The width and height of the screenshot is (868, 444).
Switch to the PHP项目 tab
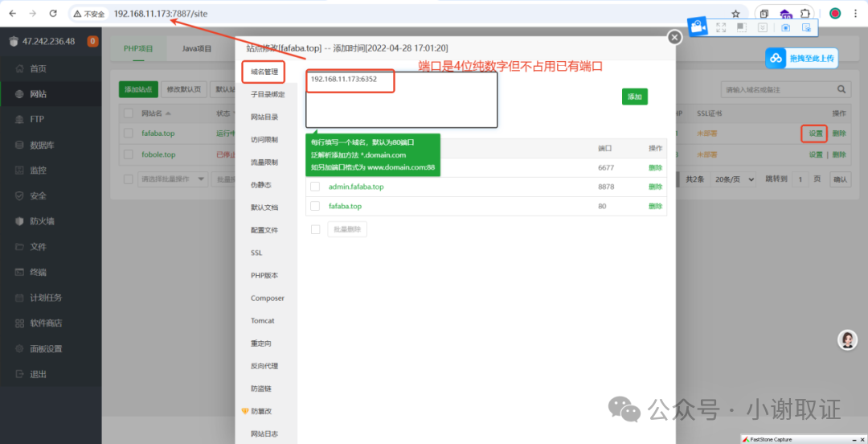(138, 49)
